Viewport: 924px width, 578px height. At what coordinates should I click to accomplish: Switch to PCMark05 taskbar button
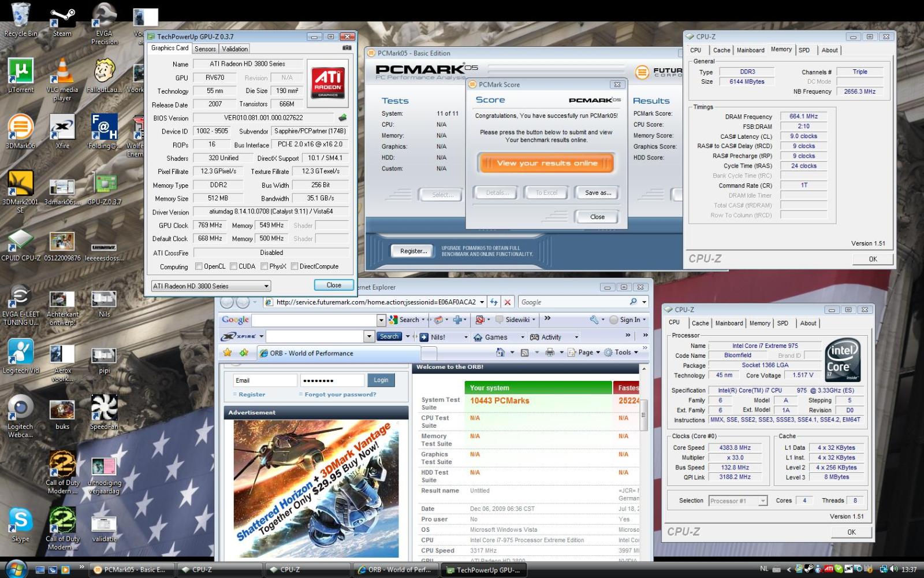(x=132, y=570)
